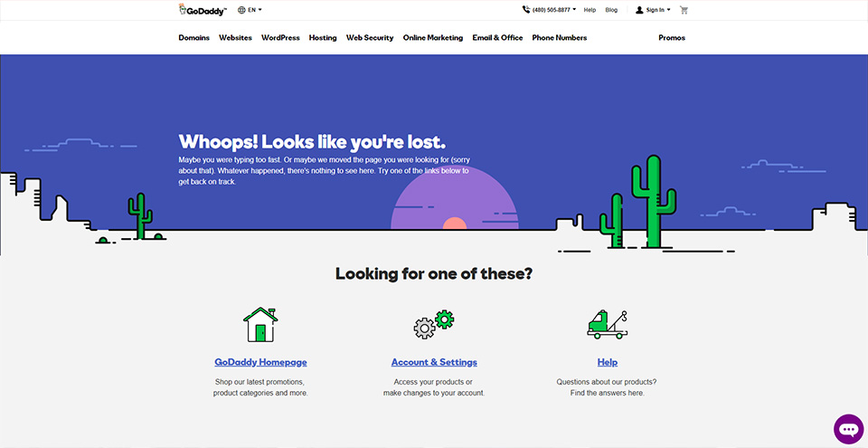Open the shopping cart icon
Viewport: 868px width, 448px height.
pos(684,10)
